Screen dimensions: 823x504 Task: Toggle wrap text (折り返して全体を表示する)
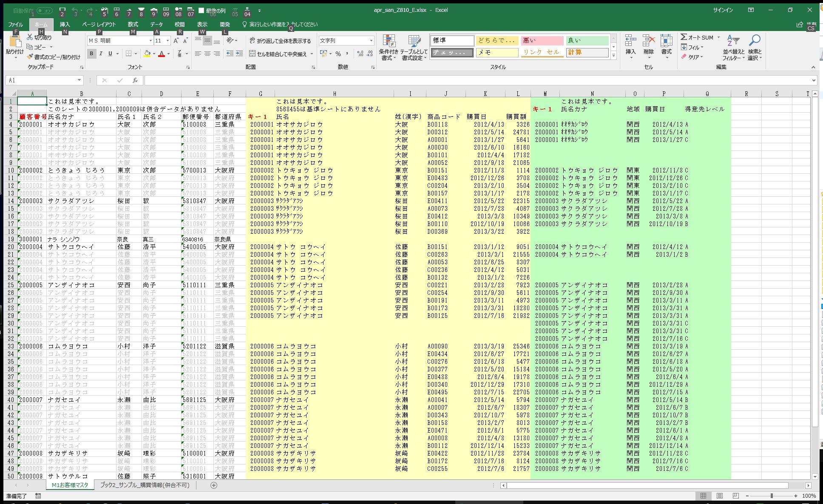pyautogui.click(x=280, y=41)
